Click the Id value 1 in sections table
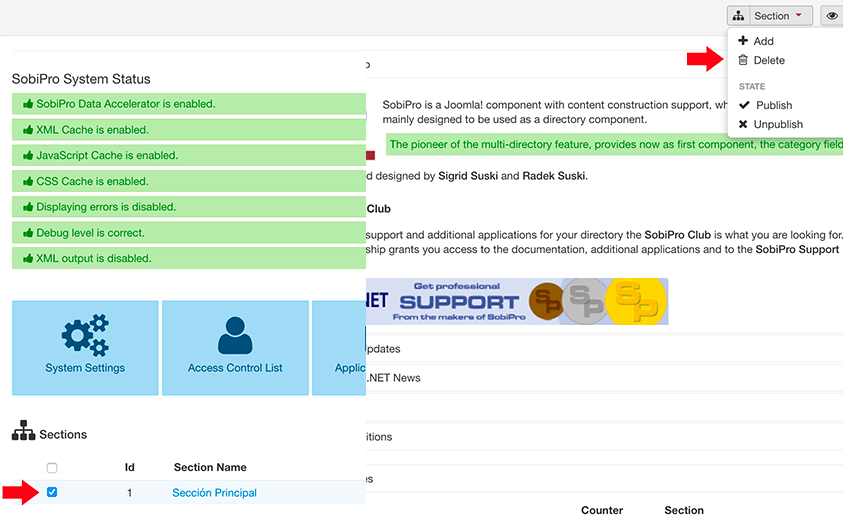843x517 pixels. click(130, 493)
